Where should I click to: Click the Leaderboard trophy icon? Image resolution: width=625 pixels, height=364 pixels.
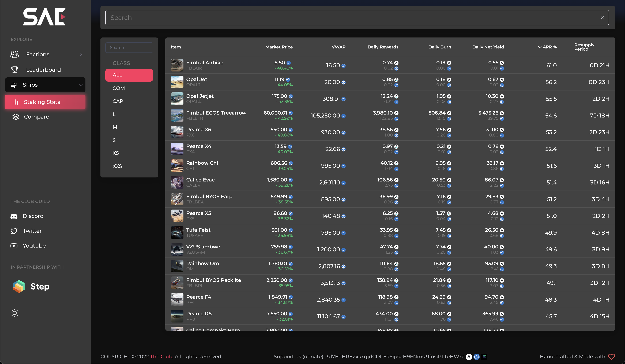(x=15, y=70)
